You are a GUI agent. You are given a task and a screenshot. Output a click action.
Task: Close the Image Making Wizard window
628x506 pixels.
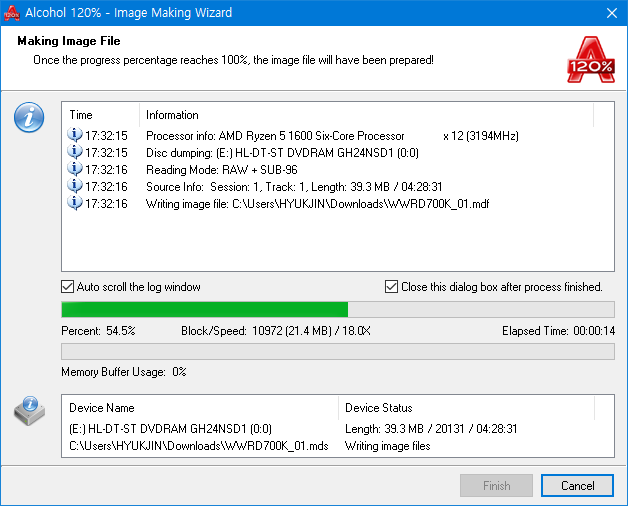pos(612,13)
